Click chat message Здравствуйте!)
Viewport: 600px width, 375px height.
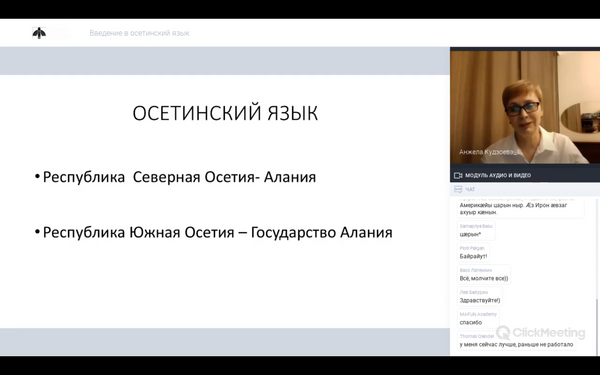coord(480,300)
